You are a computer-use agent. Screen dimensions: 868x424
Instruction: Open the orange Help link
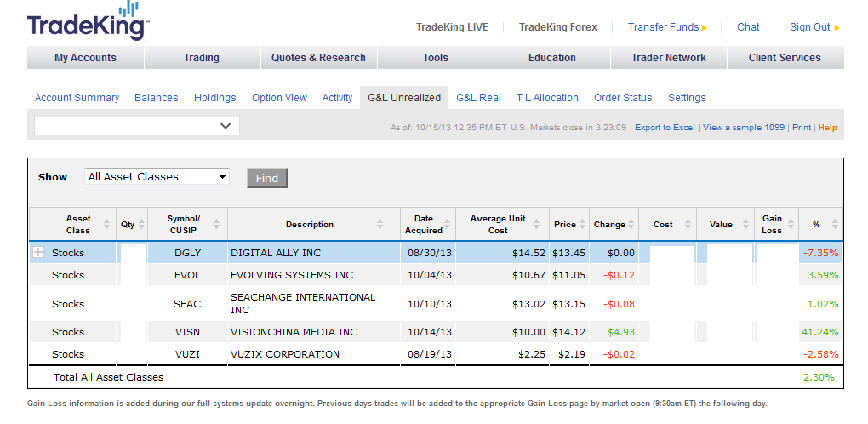828,128
